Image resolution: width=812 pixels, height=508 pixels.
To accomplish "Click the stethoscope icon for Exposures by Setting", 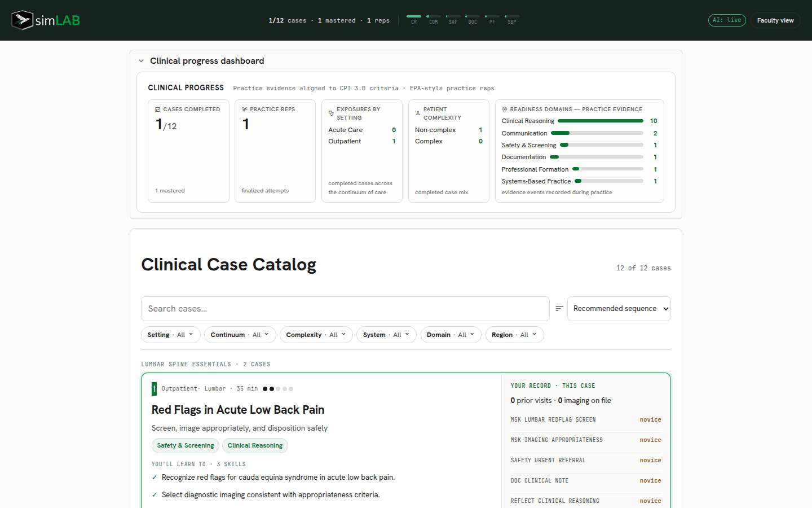I will [x=331, y=113].
